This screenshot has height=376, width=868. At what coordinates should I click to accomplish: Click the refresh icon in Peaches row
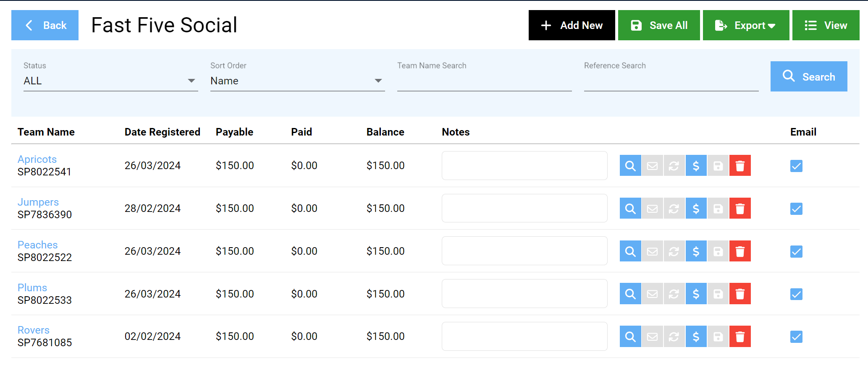(674, 251)
